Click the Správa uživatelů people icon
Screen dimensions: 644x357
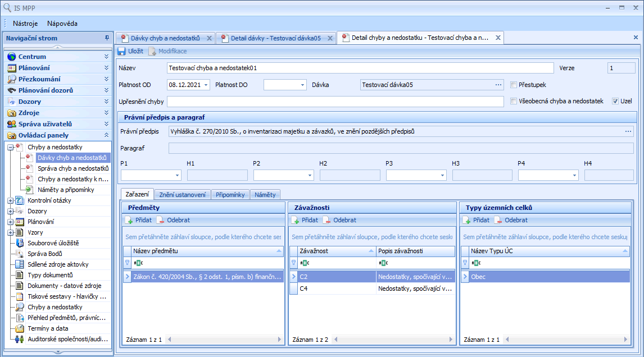coord(11,124)
